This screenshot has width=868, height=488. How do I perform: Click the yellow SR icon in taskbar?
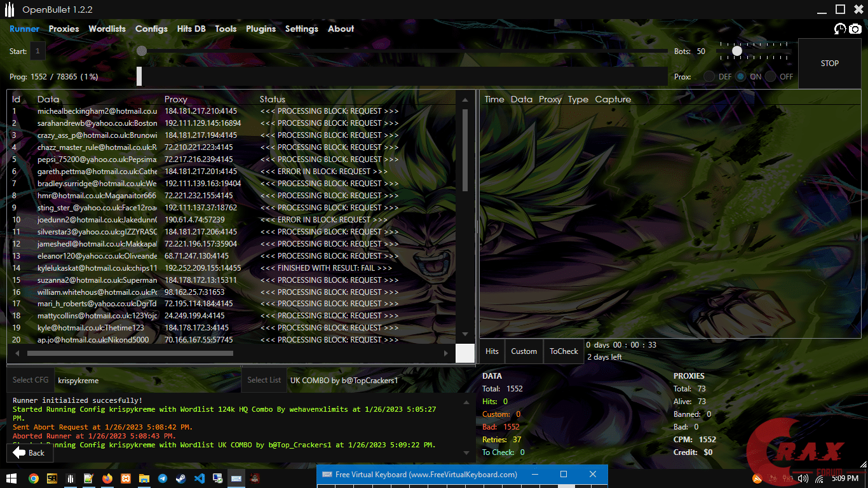click(x=52, y=478)
